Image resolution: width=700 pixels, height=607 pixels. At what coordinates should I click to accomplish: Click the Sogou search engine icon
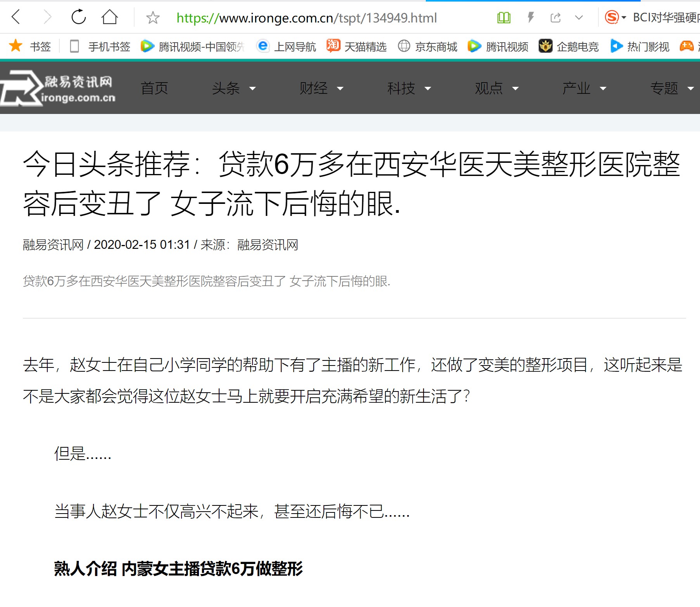coord(612,17)
